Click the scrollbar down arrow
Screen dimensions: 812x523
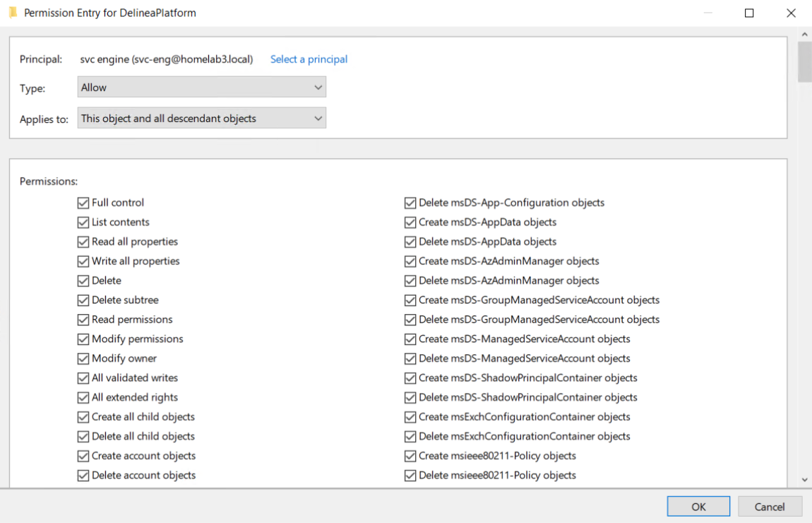805,479
